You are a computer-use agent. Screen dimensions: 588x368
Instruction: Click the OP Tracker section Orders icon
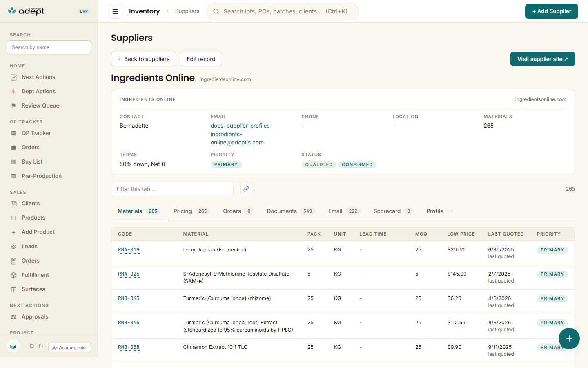pyautogui.click(x=13, y=148)
